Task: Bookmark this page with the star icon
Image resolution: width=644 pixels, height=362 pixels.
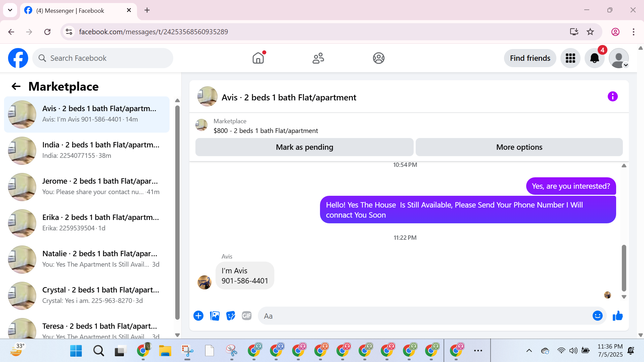Action: click(590, 32)
